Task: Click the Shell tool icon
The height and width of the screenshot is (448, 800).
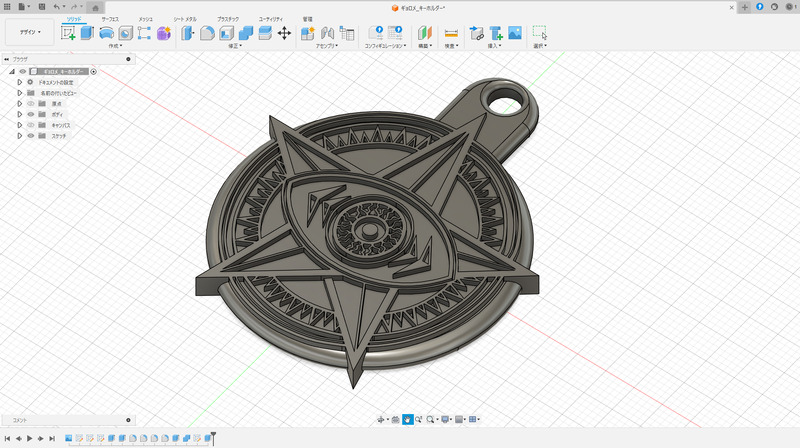Action: pyautogui.click(x=227, y=33)
